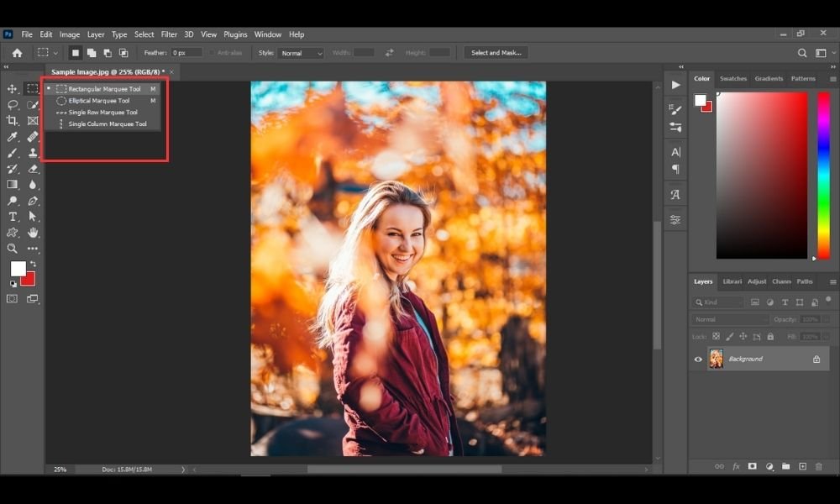
Task: Toggle layer filtering switch on Layers panel
Action: (x=828, y=299)
